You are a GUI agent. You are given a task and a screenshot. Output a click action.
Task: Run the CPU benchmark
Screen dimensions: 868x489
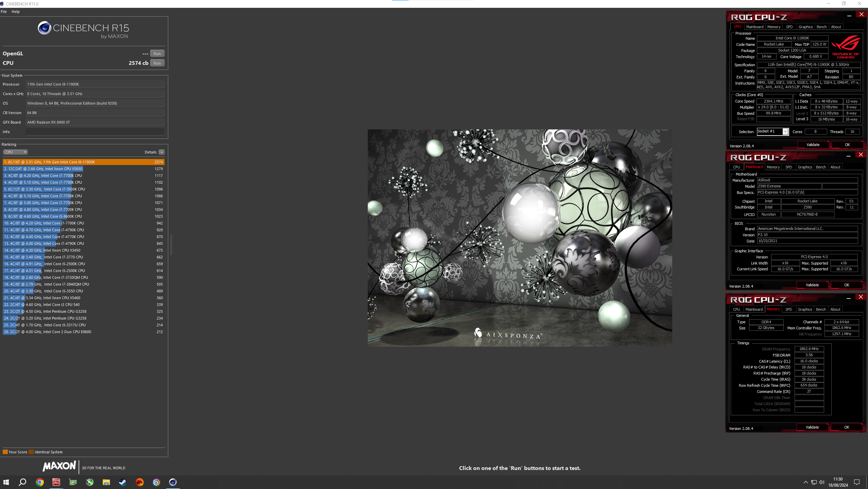pyautogui.click(x=157, y=63)
